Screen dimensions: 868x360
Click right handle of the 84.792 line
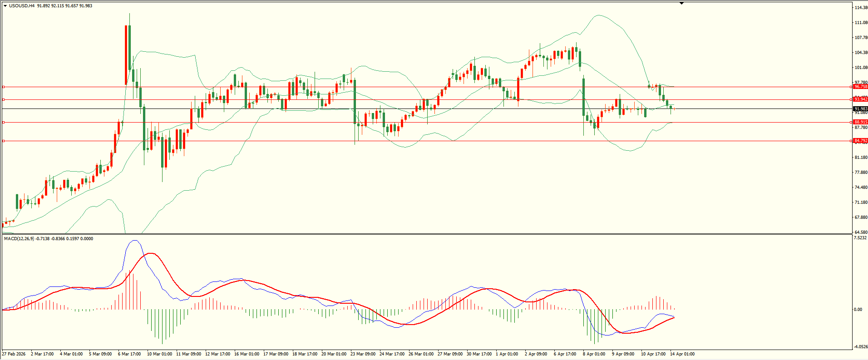[851, 141]
